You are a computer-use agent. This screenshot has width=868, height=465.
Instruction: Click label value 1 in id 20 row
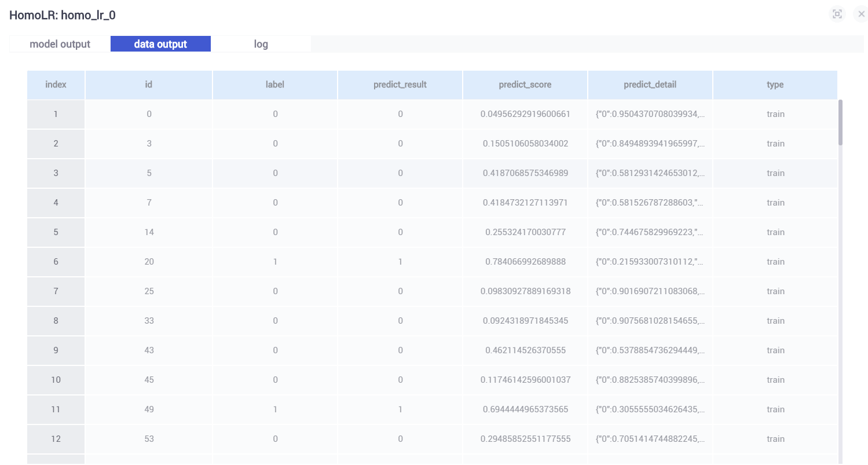pyautogui.click(x=275, y=262)
